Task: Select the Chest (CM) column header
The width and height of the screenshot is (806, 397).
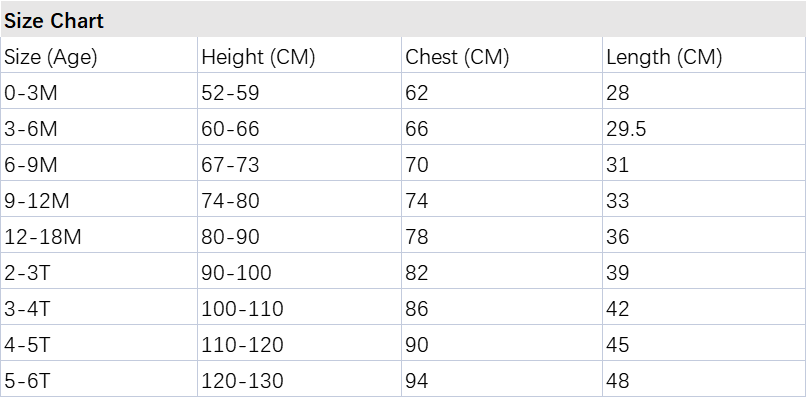Action: click(x=457, y=57)
